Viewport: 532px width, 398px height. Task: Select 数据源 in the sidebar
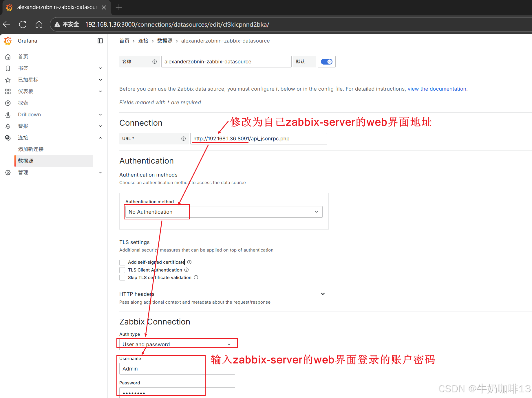pos(54,161)
